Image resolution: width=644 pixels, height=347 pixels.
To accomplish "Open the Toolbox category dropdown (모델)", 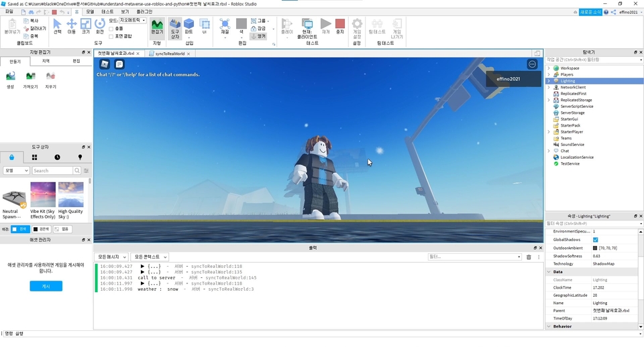I will pyautogui.click(x=16, y=170).
